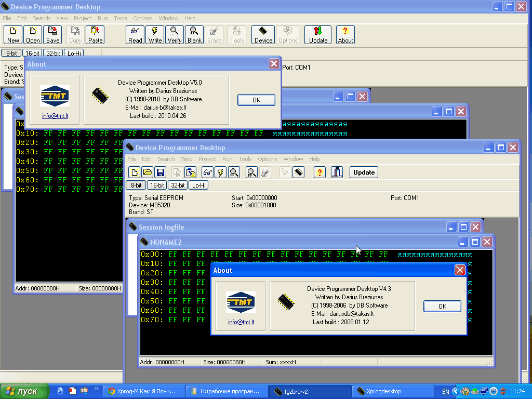Click the Update arrows icon in the background window's toolbar
Screen dimensions: 532x399
pos(318,35)
